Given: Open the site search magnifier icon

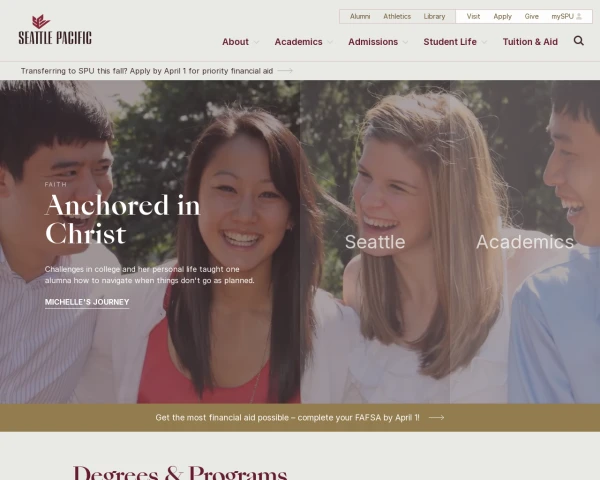Looking at the screenshot, I should pos(578,41).
